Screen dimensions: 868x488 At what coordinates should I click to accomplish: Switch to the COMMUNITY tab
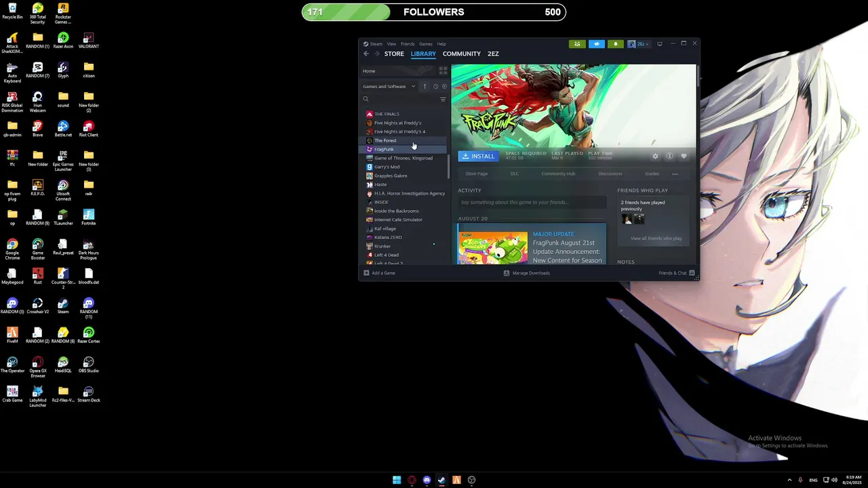pyautogui.click(x=462, y=54)
